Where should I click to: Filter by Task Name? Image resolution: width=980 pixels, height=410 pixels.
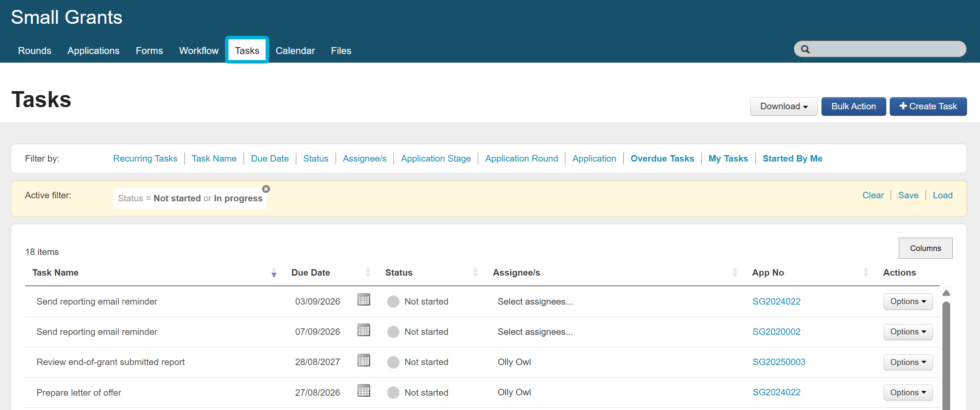[x=214, y=159]
